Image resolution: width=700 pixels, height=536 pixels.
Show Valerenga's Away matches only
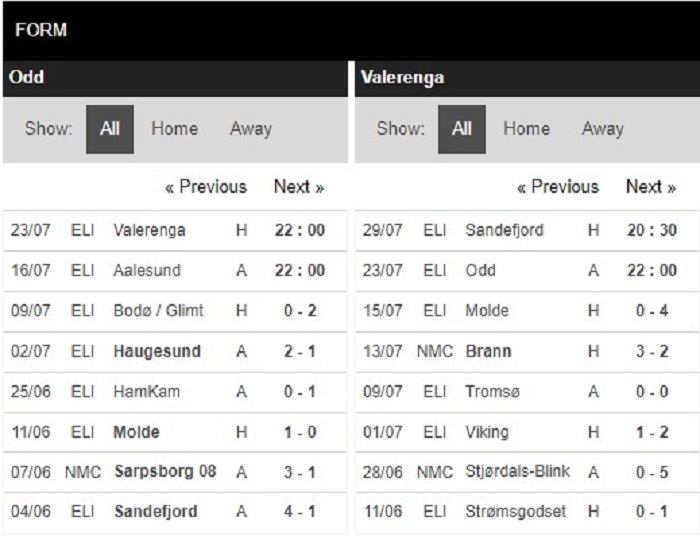[x=603, y=129]
